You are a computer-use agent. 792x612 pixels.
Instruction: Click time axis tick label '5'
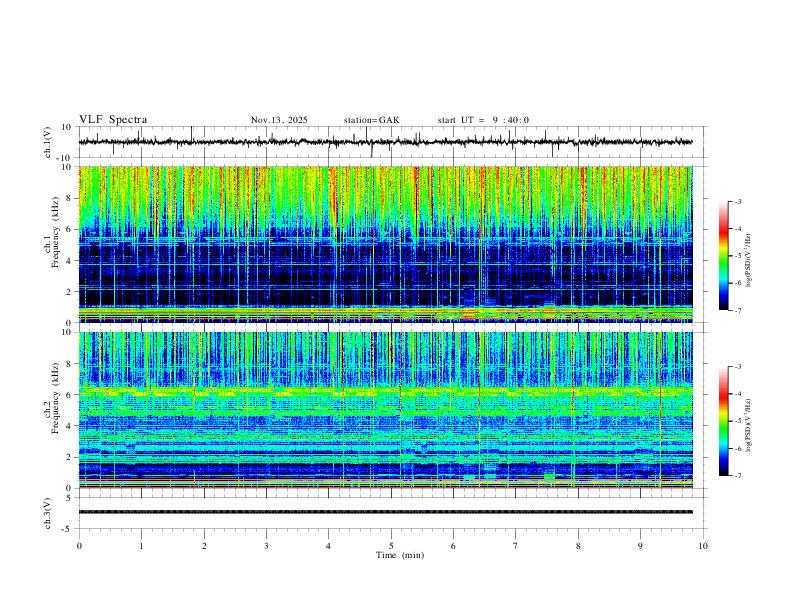tap(391, 546)
